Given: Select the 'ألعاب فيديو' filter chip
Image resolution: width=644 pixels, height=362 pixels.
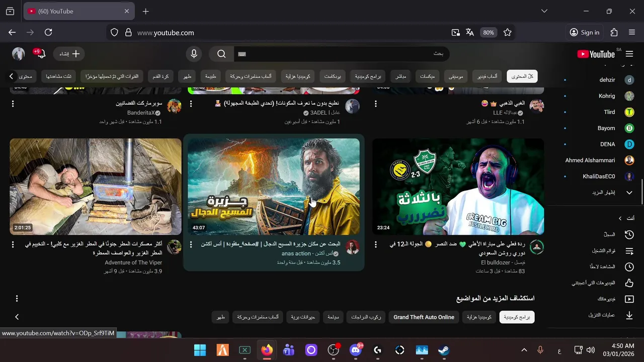Looking at the screenshot, I should (487, 76).
